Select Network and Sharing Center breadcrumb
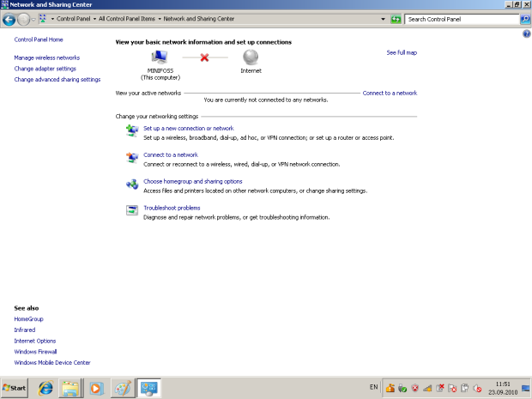This screenshot has width=532, height=399. (x=199, y=19)
